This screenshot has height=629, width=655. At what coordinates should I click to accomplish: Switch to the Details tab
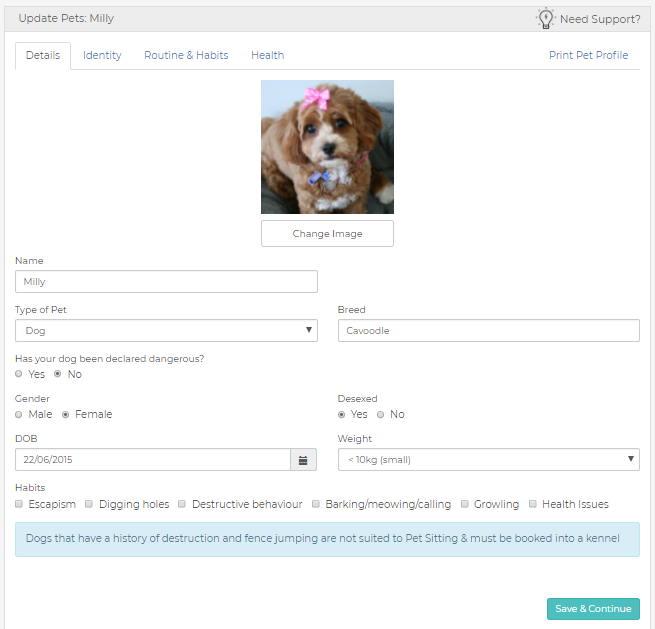43,55
